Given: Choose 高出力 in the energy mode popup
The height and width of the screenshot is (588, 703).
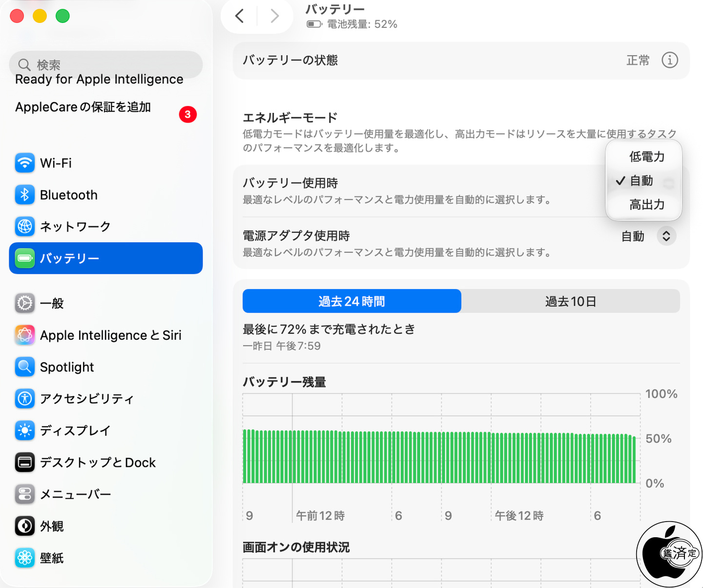Looking at the screenshot, I should [x=646, y=205].
